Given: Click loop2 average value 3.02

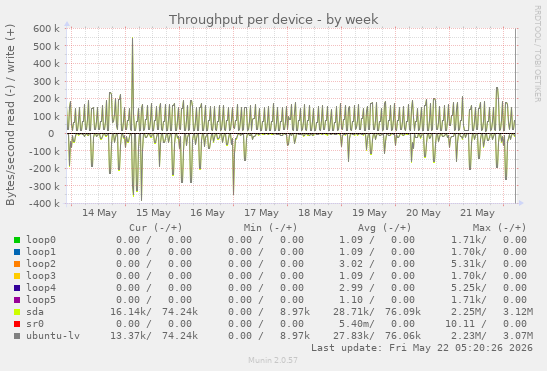Looking at the screenshot, I should click(x=351, y=264).
